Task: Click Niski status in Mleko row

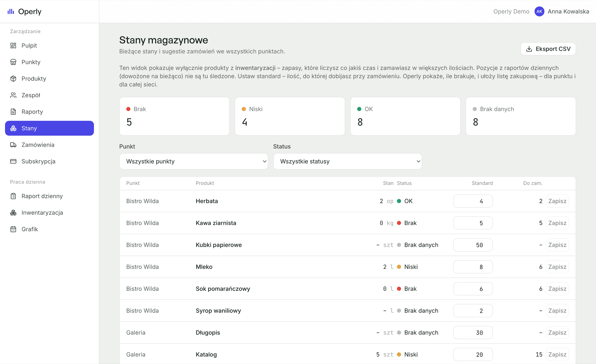Action: (x=407, y=267)
